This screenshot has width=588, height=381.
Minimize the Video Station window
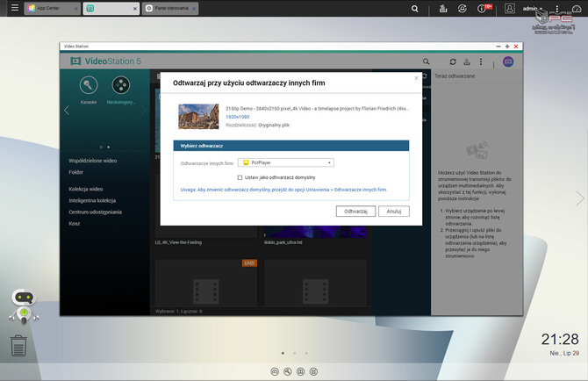498,47
